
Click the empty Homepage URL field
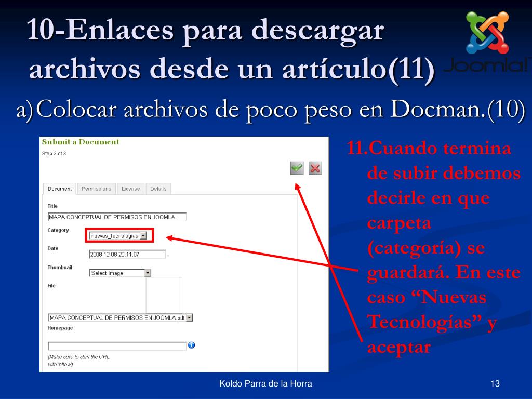click(x=117, y=346)
